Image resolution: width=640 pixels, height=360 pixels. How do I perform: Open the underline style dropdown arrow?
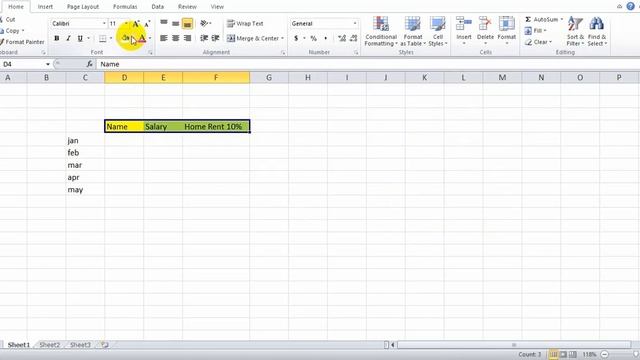[x=88, y=38]
